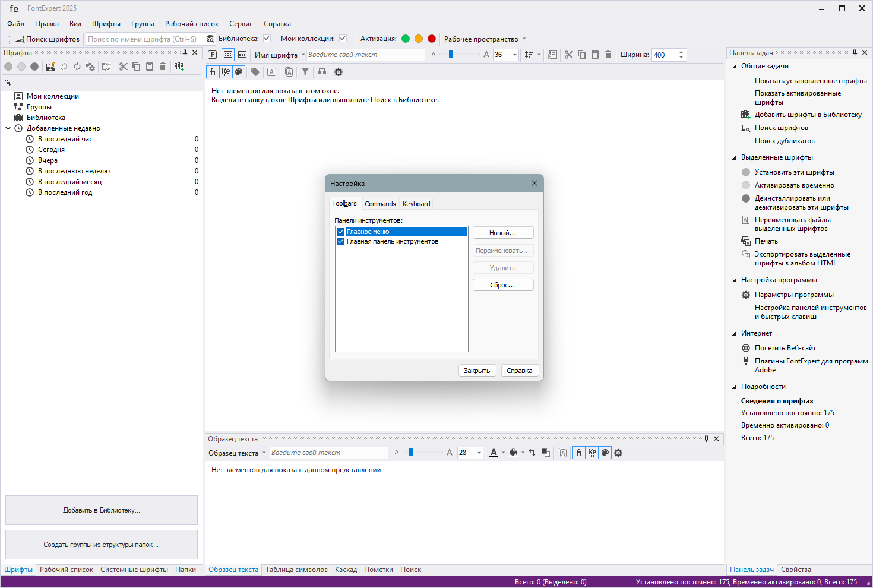The width and height of the screenshot is (873, 588).
Task: Click the copy icon in the upper font view toolbar
Action: pyautogui.click(x=582, y=55)
